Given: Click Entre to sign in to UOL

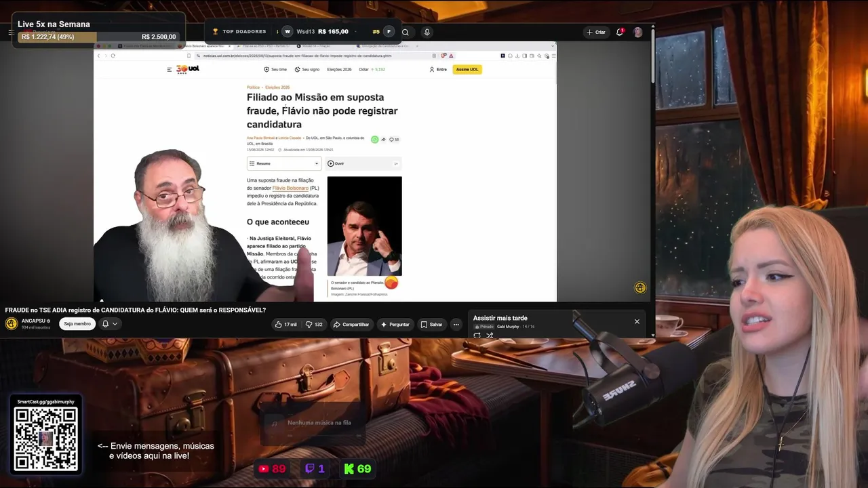Looking at the screenshot, I should tap(438, 69).
